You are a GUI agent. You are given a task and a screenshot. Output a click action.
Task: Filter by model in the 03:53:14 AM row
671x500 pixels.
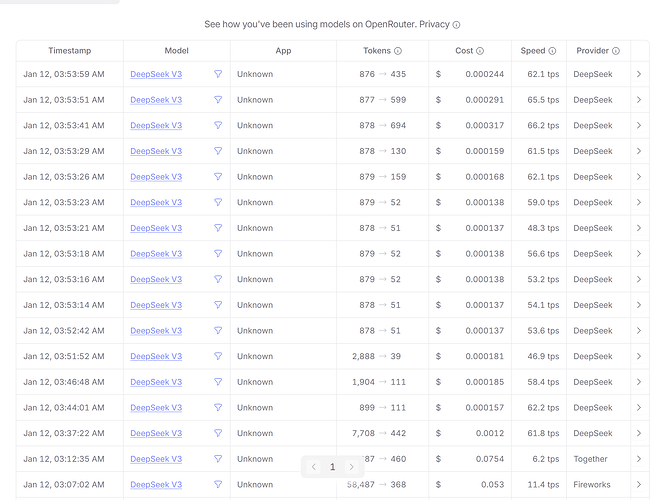pyautogui.click(x=218, y=305)
